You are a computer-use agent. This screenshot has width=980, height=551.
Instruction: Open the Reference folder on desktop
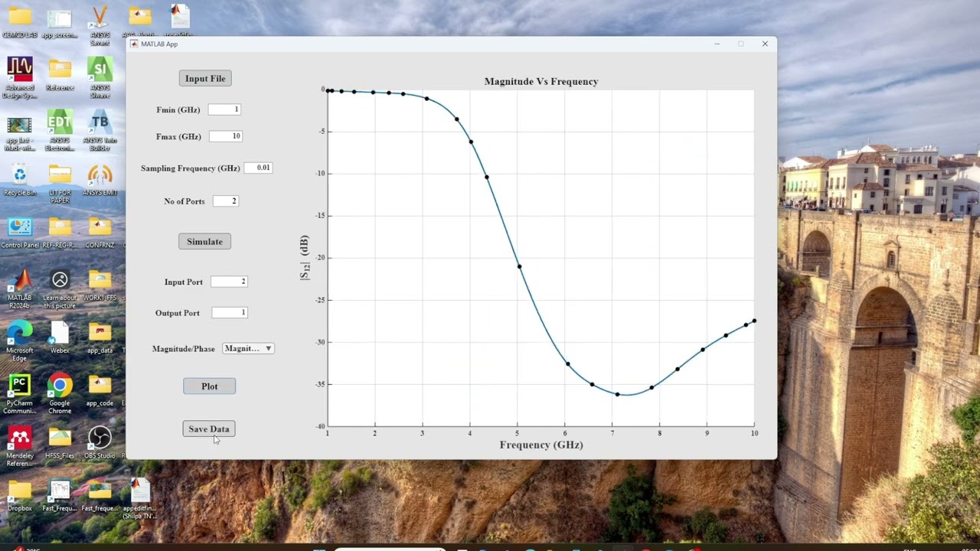tap(60, 74)
